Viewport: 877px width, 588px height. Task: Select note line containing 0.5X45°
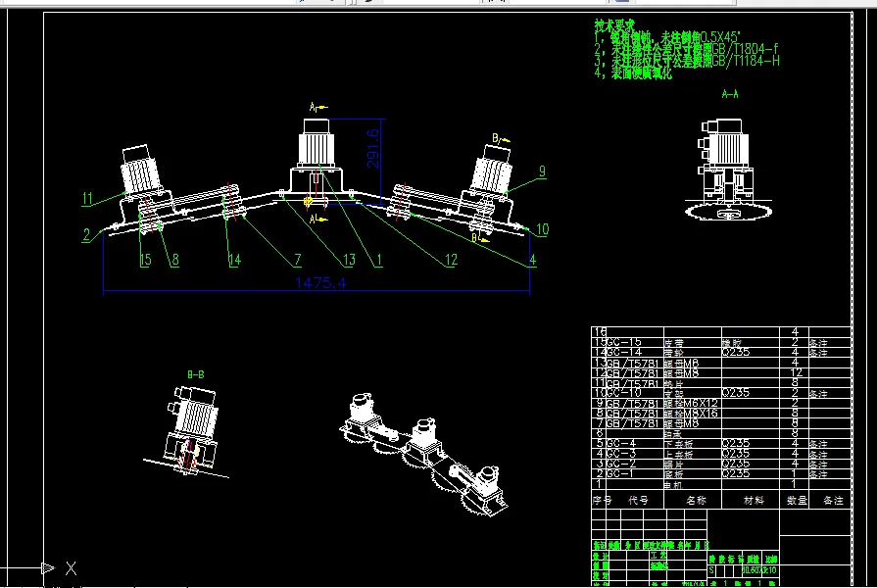667,37
